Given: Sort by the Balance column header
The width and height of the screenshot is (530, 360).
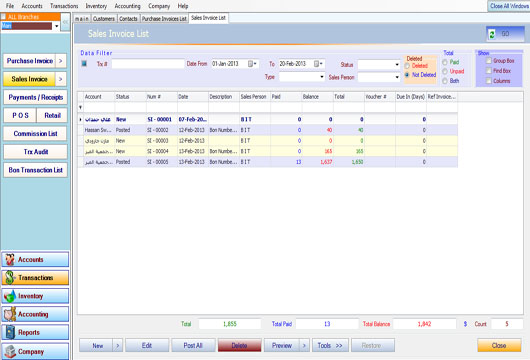Looking at the screenshot, I should (317, 97).
